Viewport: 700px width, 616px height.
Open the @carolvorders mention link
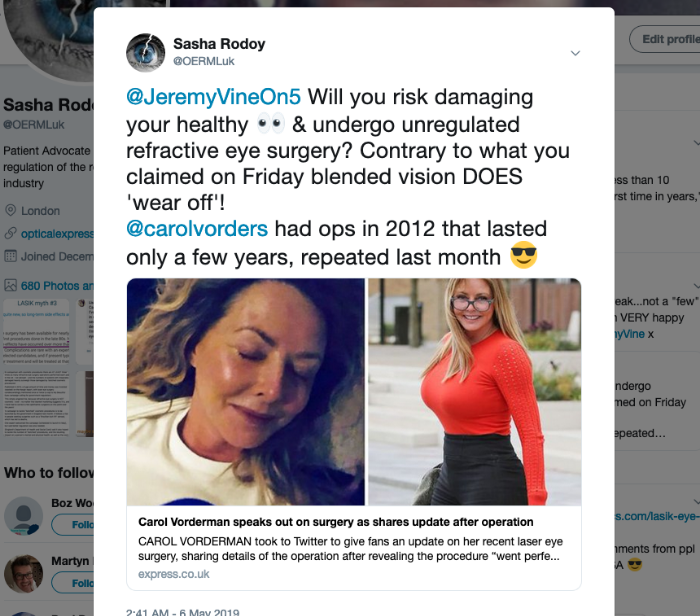(x=197, y=229)
